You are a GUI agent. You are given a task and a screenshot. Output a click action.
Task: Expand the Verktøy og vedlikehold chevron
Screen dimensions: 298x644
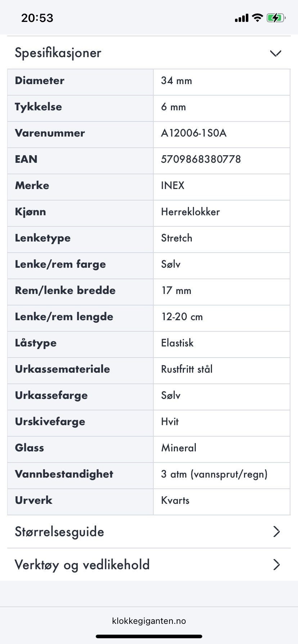pyautogui.click(x=276, y=565)
